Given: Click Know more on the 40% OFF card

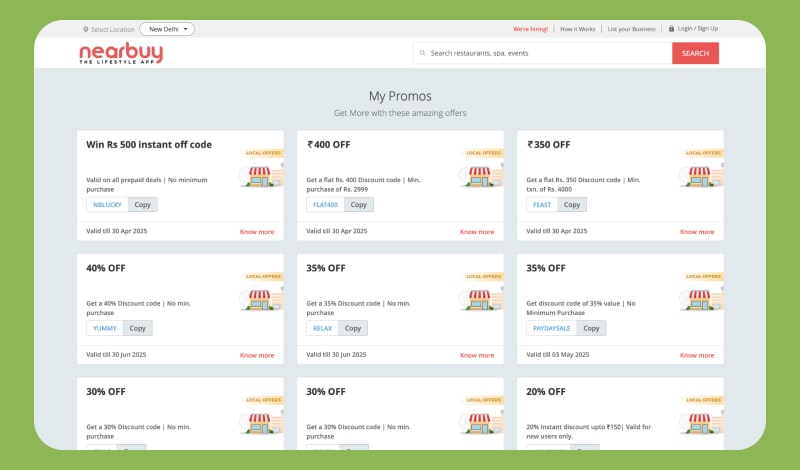Looking at the screenshot, I should [x=257, y=355].
